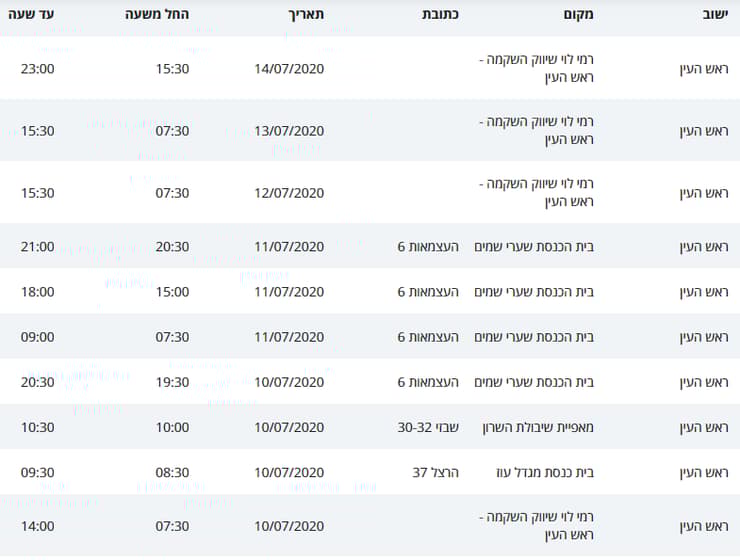Click the כתובת column header
The width and height of the screenshot is (740, 560).
pos(440,14)
